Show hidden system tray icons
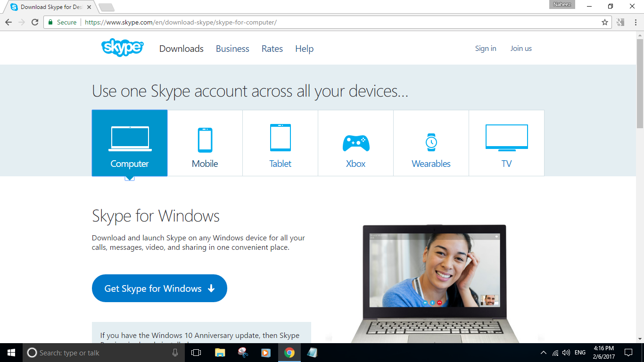644x362 pixels. click(x=544, y=353)
